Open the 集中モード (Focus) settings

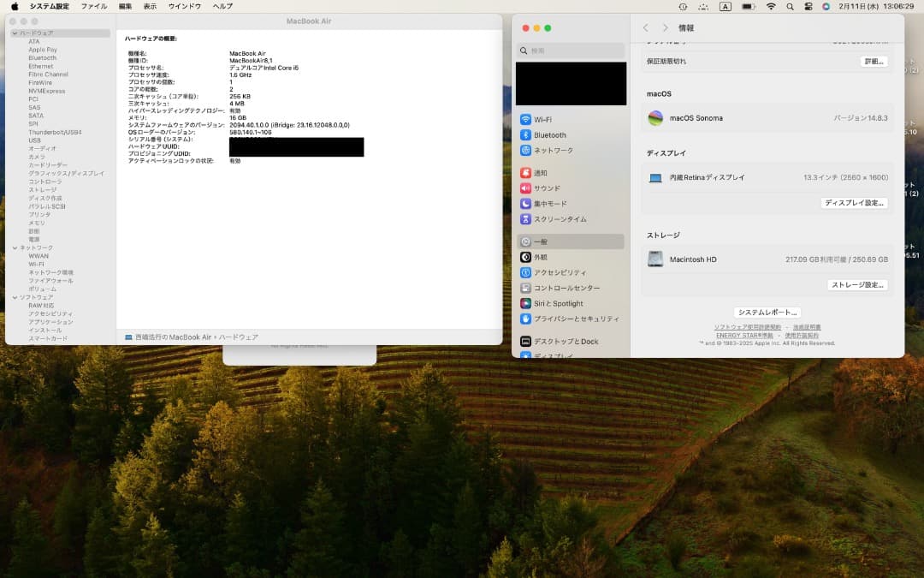pyautogui.click(x=550, y=204)
